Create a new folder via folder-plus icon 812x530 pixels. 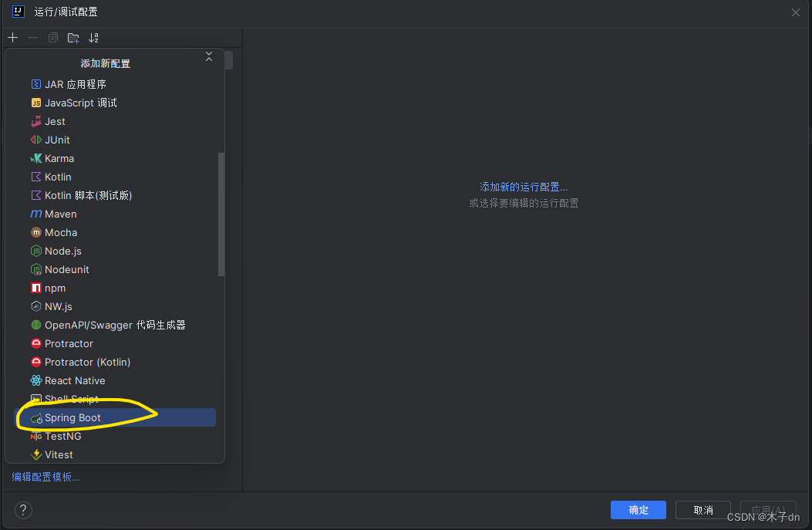click(73, 38)
